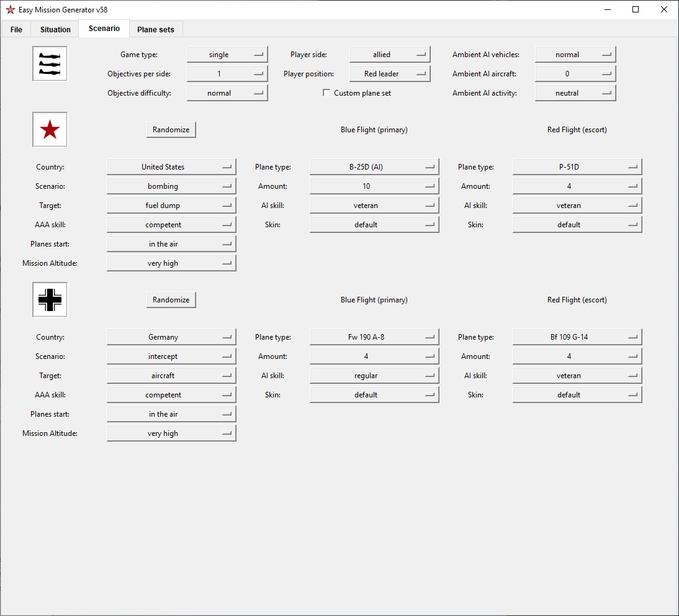Image resolution: width=679 pixels, height=616 pixels.
Task: Open Allied AAA skill dropdown
Action: [x=171, y=224]
